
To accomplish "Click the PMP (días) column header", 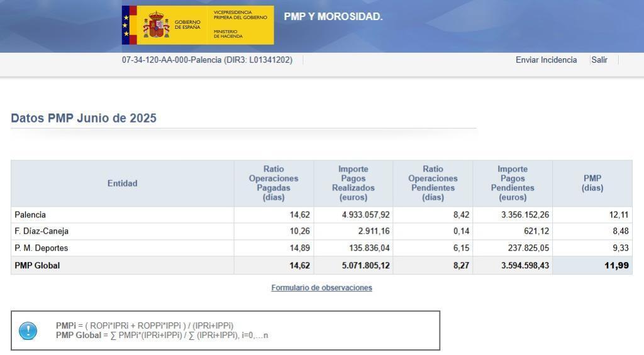I will [x=592, y=183].
